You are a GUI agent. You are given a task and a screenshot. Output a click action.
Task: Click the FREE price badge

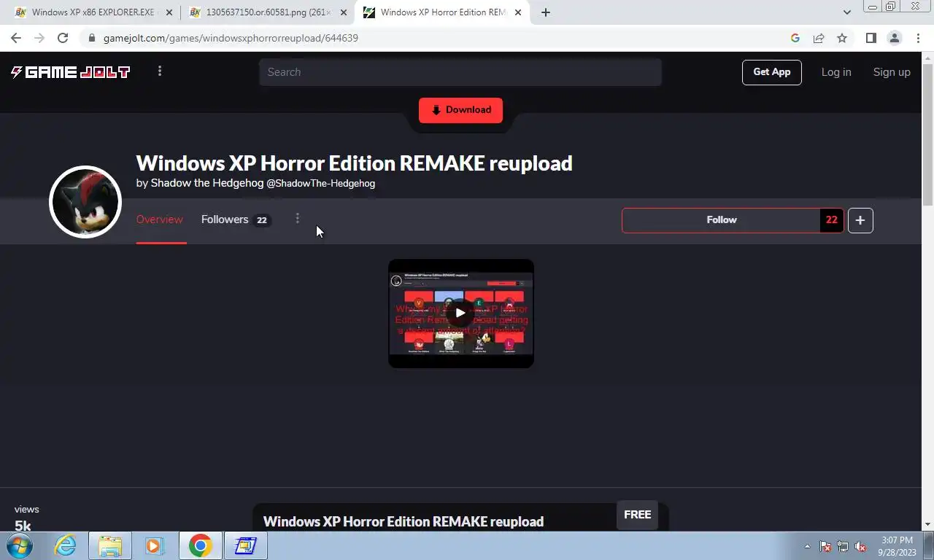click(x=637, y=515)
